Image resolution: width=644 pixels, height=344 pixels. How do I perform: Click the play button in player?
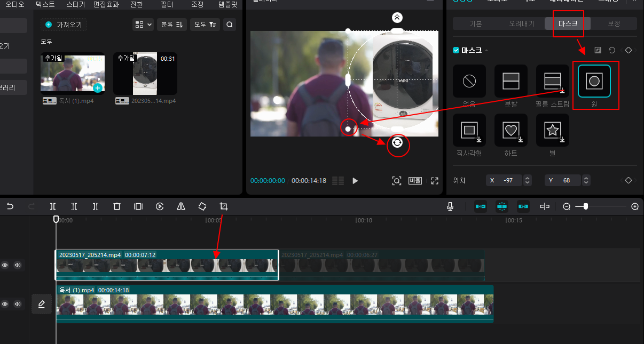[x=355, y=181]
